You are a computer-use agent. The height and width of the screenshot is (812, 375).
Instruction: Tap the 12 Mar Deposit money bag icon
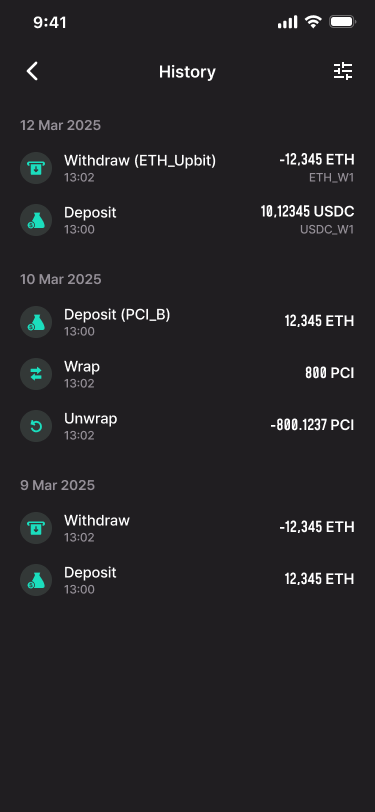click(x=36, y=220)
